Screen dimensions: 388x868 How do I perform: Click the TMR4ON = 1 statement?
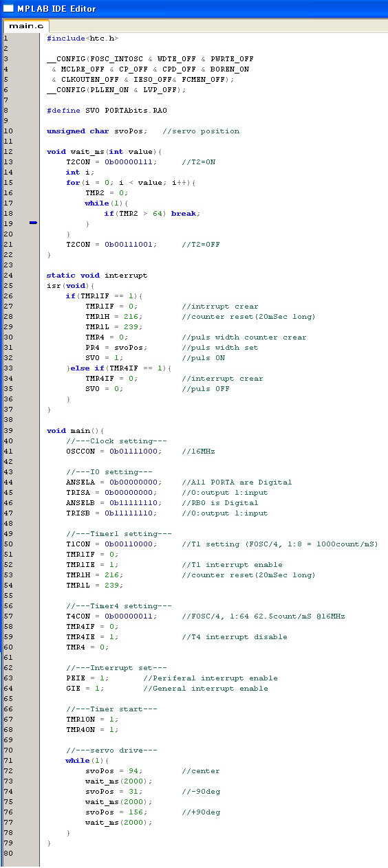(x=92, y=729)
